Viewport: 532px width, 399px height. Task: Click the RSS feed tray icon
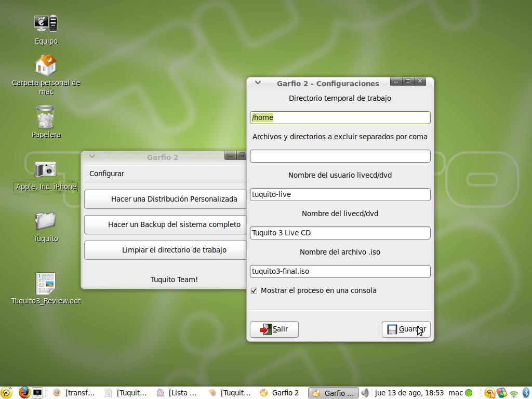(x=489, y=393)
